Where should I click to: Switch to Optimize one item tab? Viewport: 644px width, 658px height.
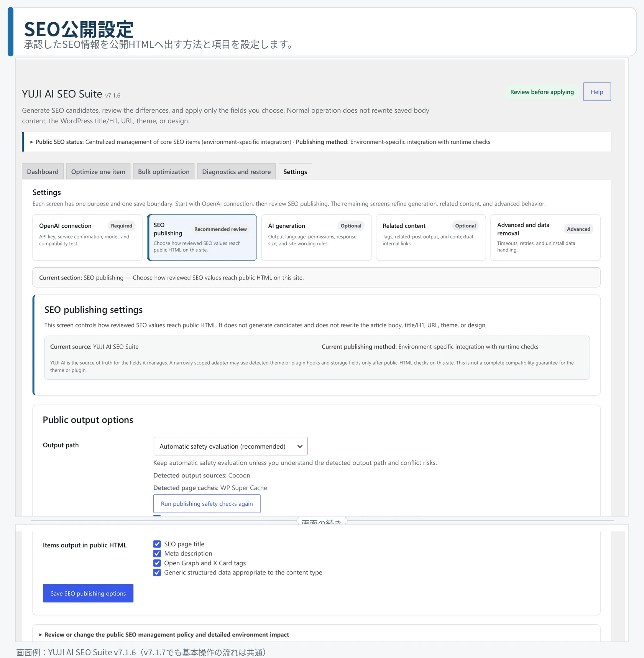pyautogui.click(x=98, y=171)
